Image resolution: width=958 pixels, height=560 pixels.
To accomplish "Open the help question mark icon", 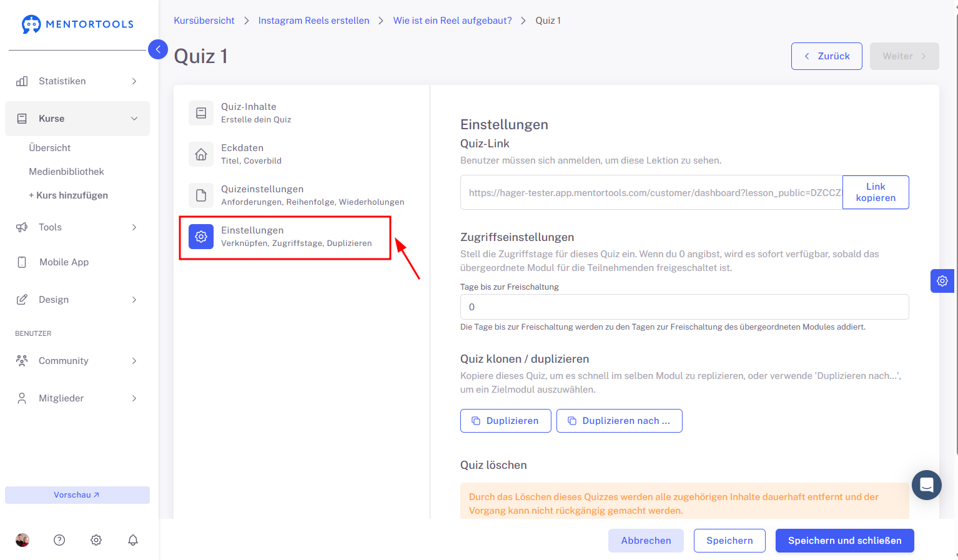I will coord(59,540).
